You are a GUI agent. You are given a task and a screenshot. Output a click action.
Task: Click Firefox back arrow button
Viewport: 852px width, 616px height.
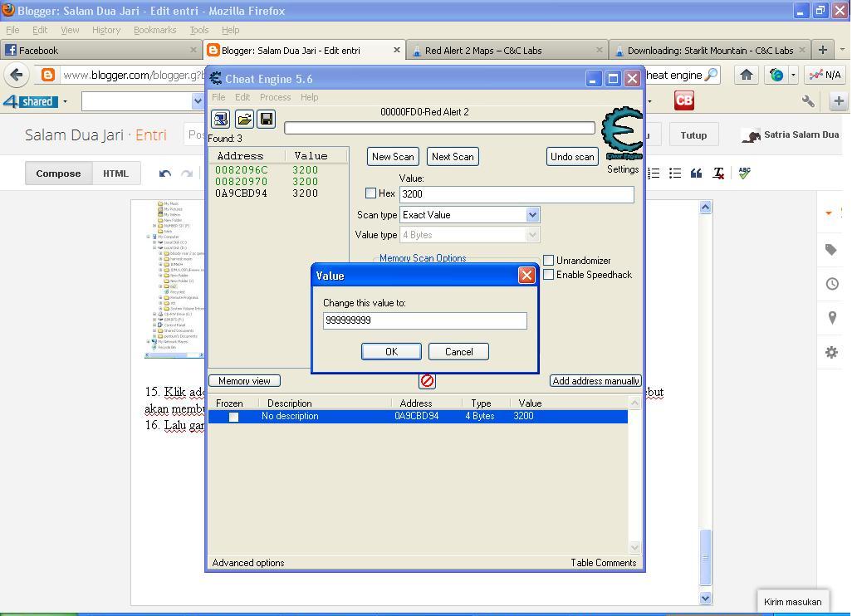[17, 75]
